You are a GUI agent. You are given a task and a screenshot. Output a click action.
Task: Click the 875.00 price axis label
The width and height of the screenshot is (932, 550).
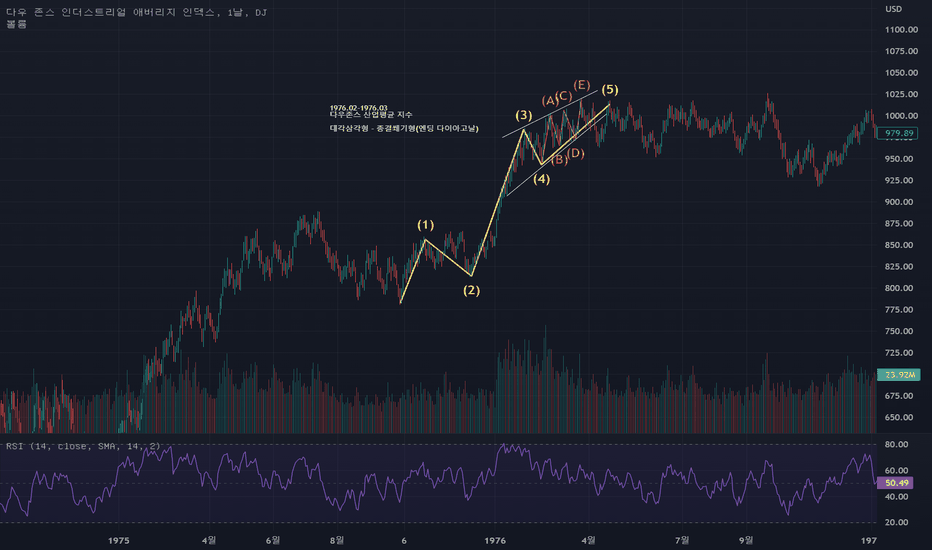point(899,224)
